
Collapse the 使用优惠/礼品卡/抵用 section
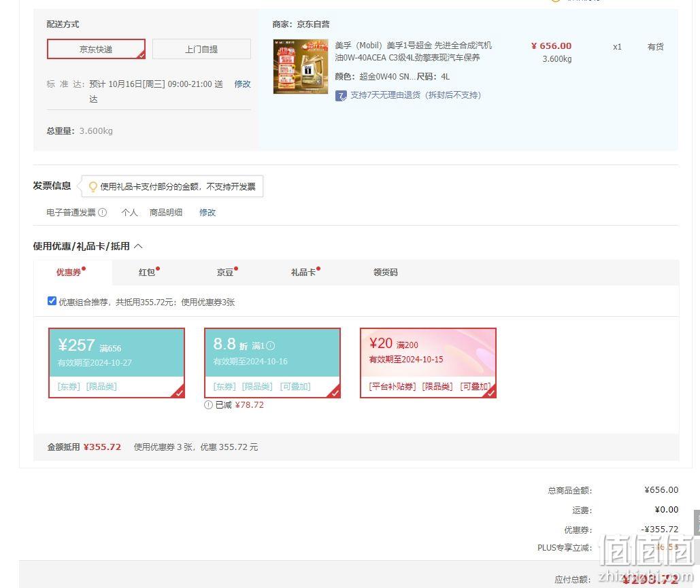coord(138,246)
